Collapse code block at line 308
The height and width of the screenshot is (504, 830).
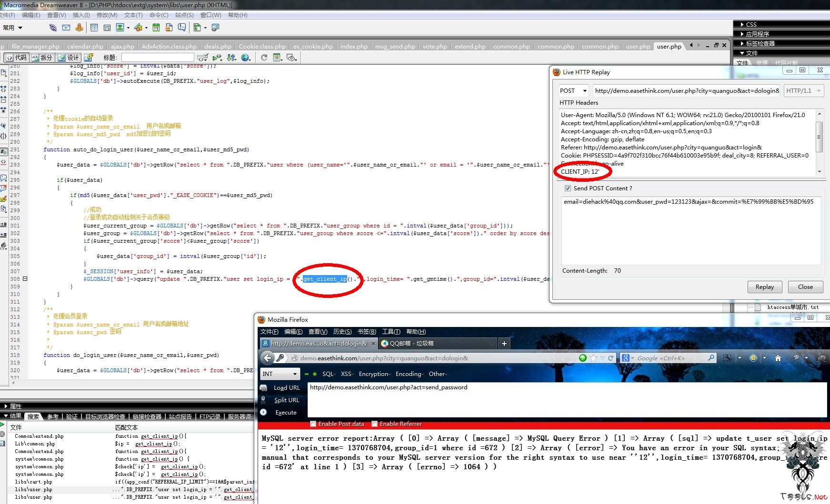(25, 279)
